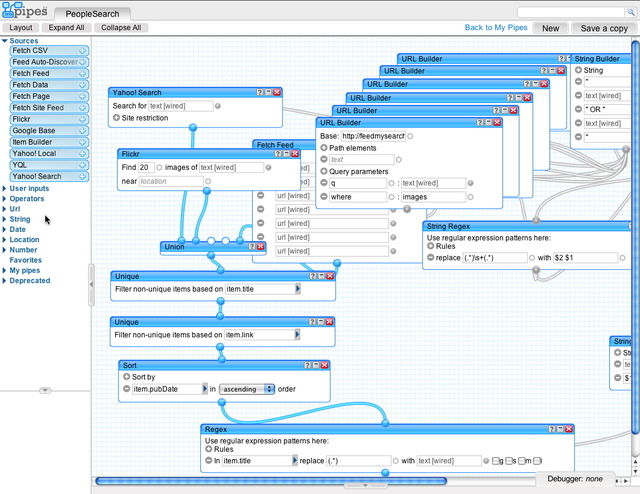
Task: Add YQL source via plus icon
Action: coord(82,165)
